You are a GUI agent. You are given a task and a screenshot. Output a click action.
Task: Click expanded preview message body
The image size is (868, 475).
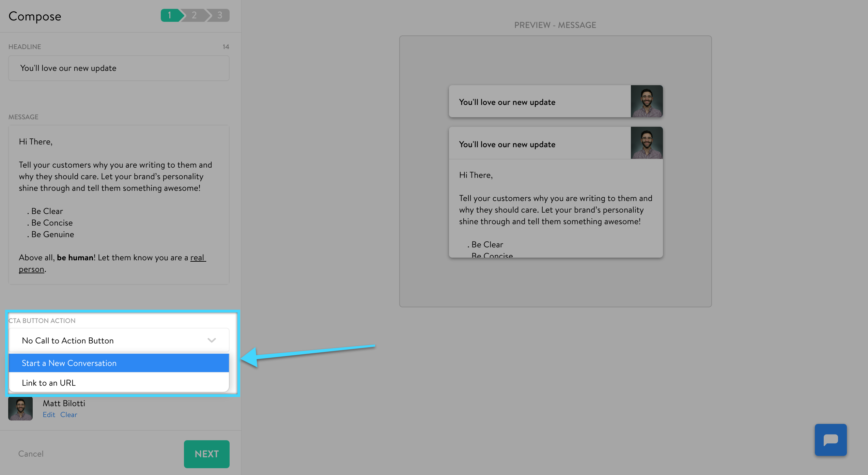pyautogui.click(x=555, y=210)
